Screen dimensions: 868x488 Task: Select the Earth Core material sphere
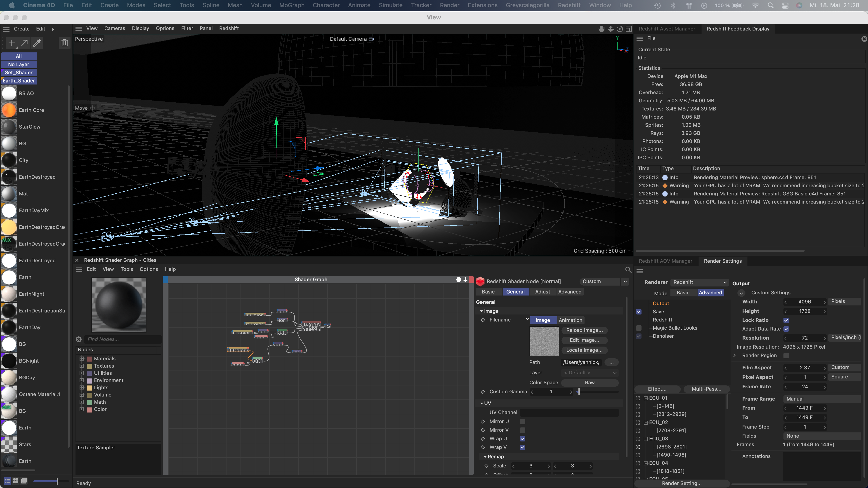(x=9, y=110)
